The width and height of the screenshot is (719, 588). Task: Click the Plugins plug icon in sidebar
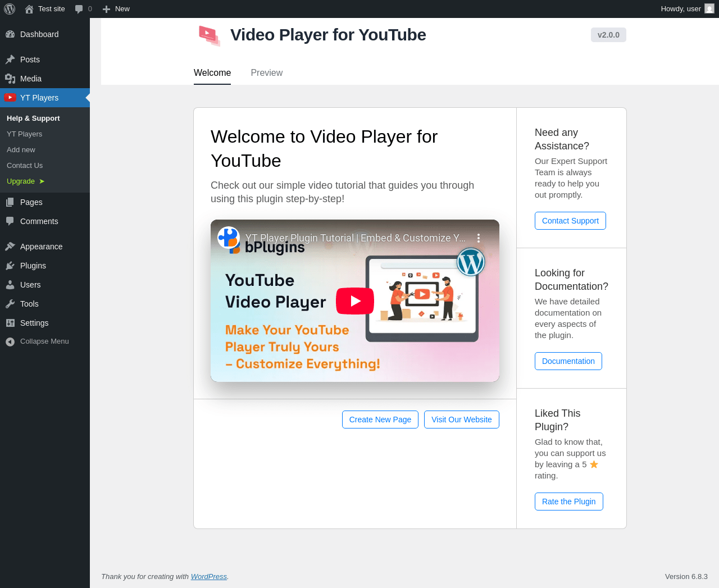10,266
